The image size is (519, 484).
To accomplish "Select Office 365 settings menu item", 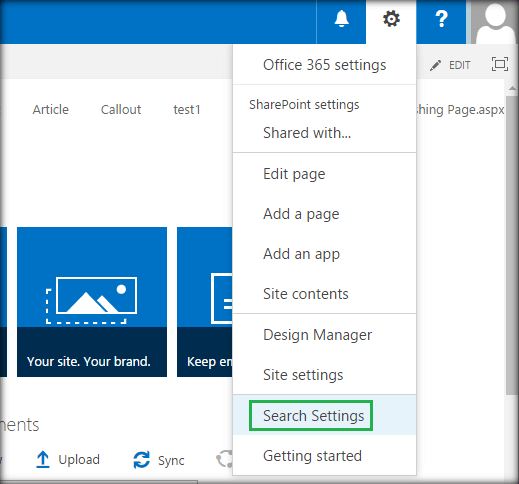I will (324, 65).
